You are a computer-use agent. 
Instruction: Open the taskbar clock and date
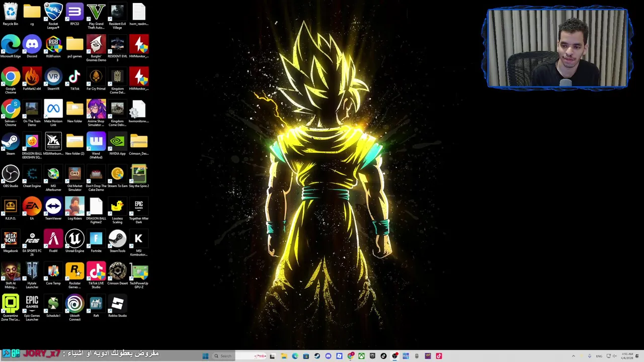[627, 356]
